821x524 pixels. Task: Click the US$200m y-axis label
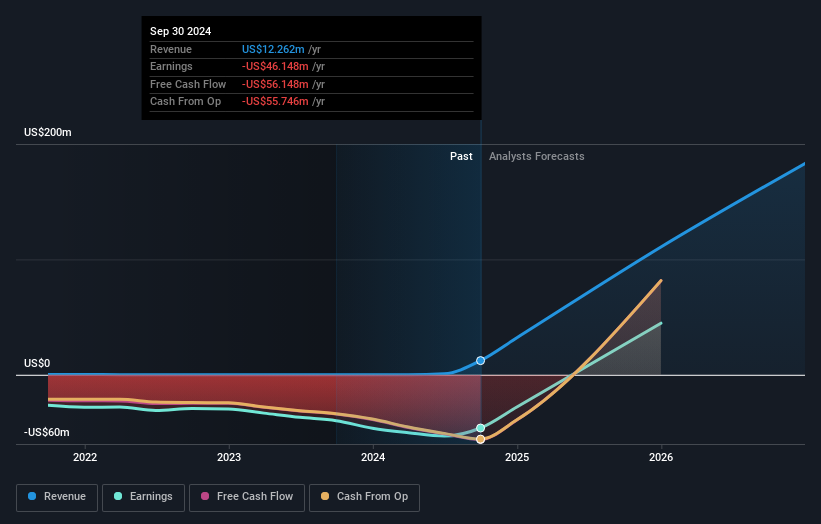click(x=48, y=132)
